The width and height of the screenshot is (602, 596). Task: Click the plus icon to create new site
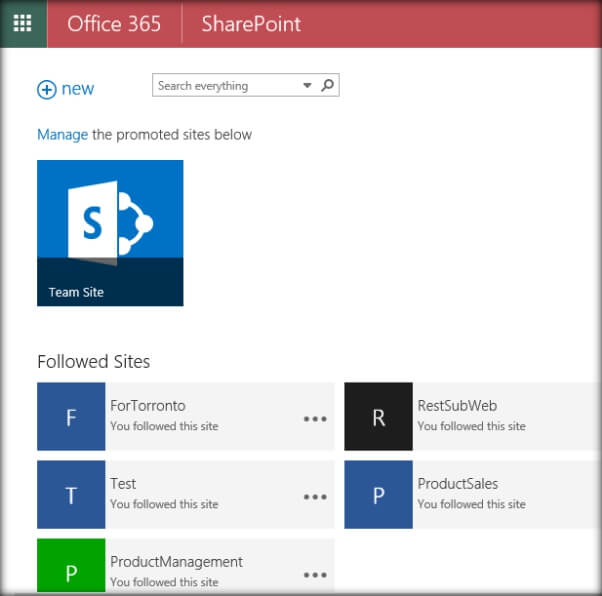tap(47, 90)
